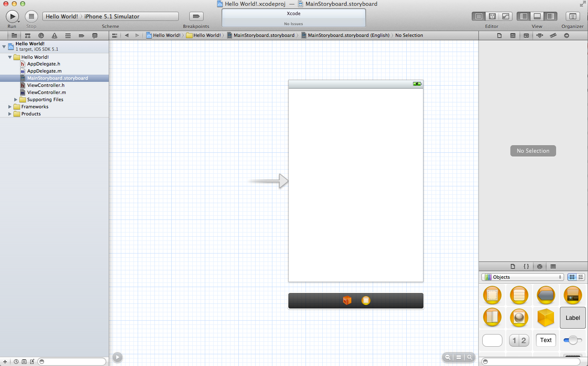Pick the Slider object in library
Image resolution: width=588 pixels, height=366 pixels.
pyautogui.click(x=573, y=340)
